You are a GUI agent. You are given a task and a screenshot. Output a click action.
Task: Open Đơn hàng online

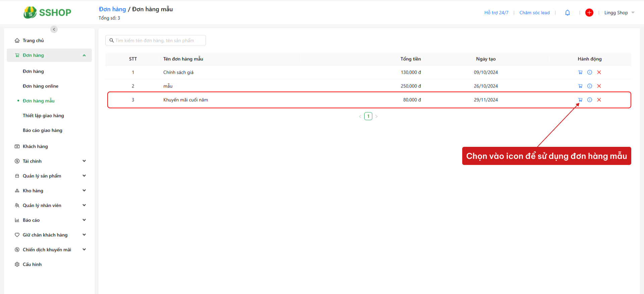point(41,86)
